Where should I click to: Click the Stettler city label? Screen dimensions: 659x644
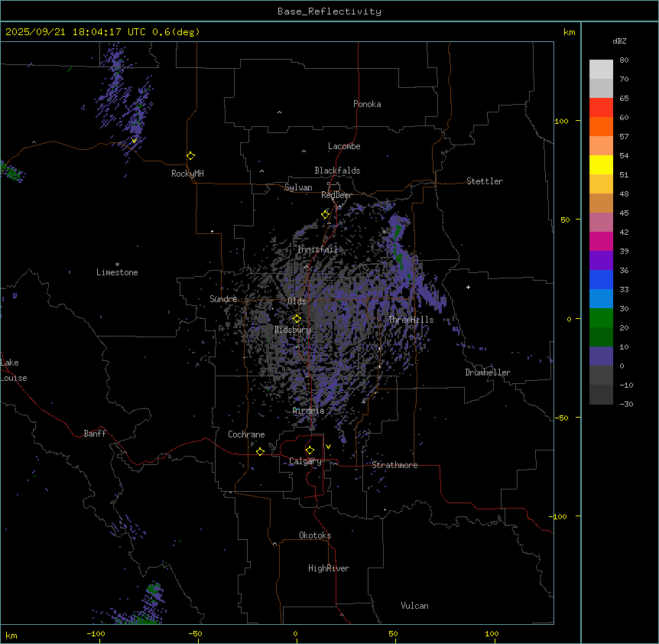(x=485, y=181)
